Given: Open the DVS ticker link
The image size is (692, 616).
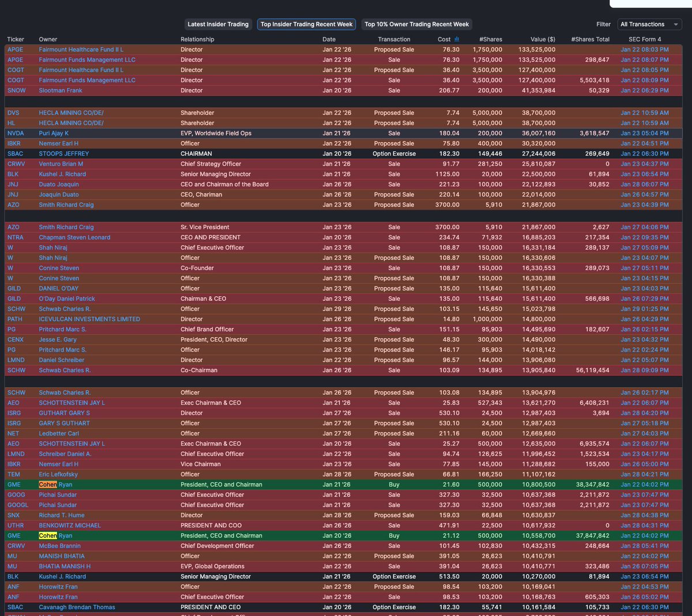Looking at the screenshot, I should (x=13, y=113).
